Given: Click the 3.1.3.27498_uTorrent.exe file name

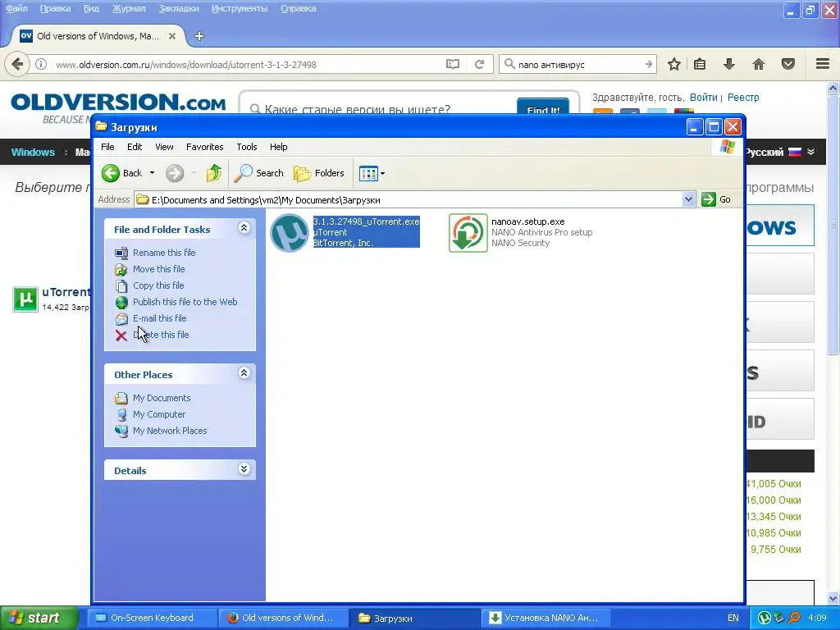Looking at the screenshot, I should tap(367, 221).
